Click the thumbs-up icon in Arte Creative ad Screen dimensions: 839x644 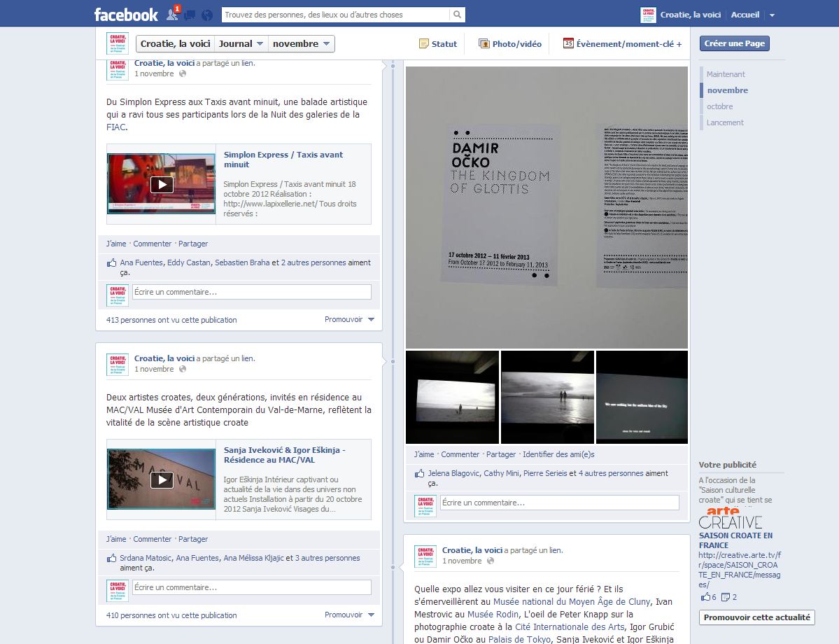tap(705, 597)
